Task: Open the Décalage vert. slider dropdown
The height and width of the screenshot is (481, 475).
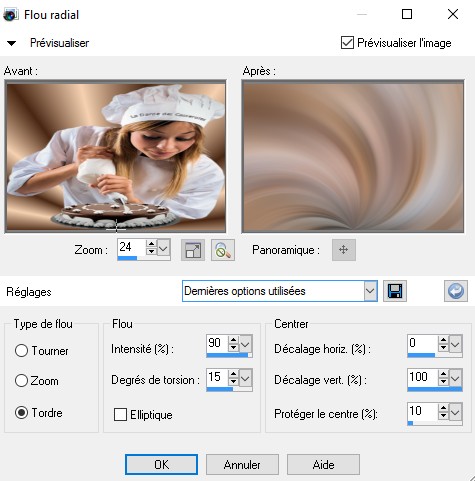Action: coord(456,378)
